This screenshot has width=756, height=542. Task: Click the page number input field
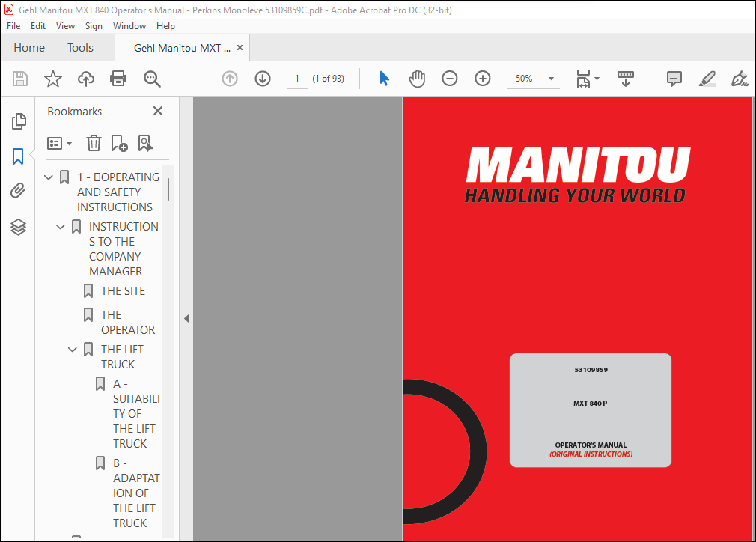(x=297, y=79)
